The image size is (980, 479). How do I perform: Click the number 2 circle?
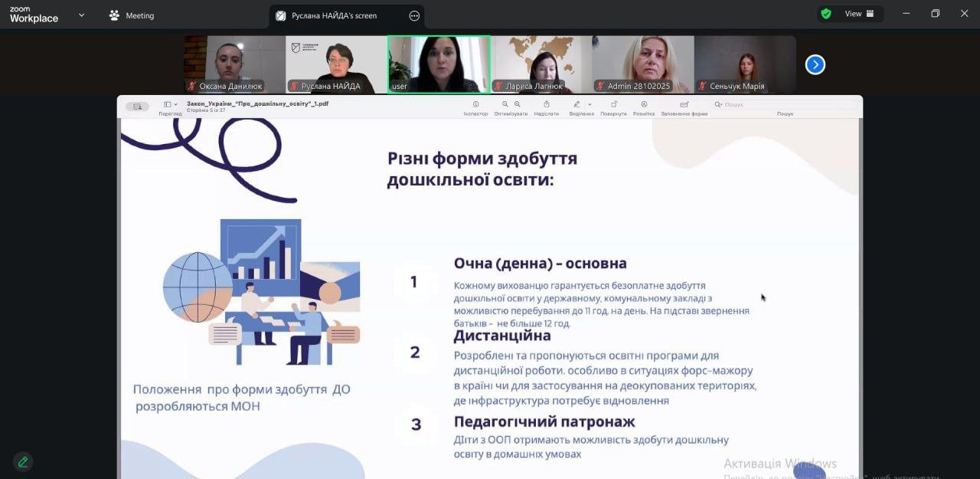[x=415, y=353]
